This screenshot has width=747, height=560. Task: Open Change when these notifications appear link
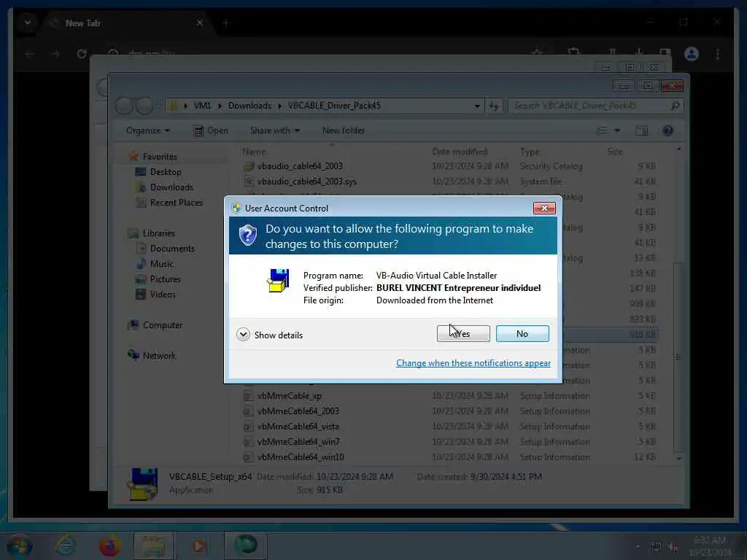473,363
